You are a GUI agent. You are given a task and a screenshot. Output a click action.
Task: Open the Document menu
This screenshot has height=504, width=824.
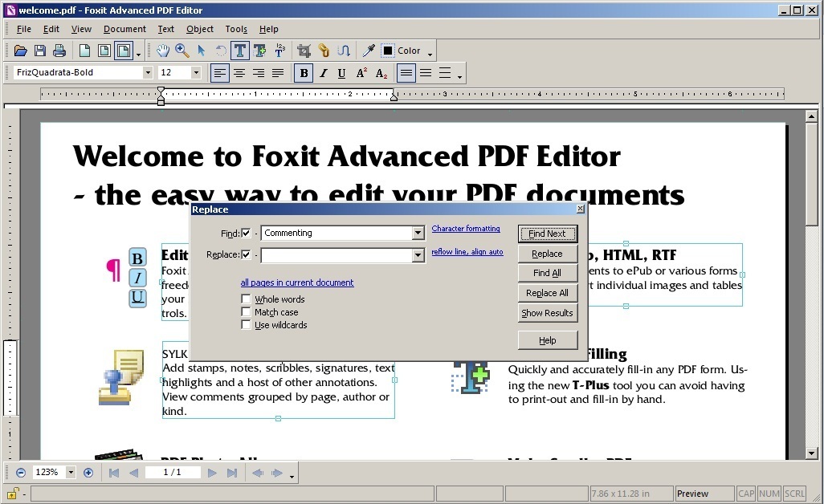tap(124, 29)
